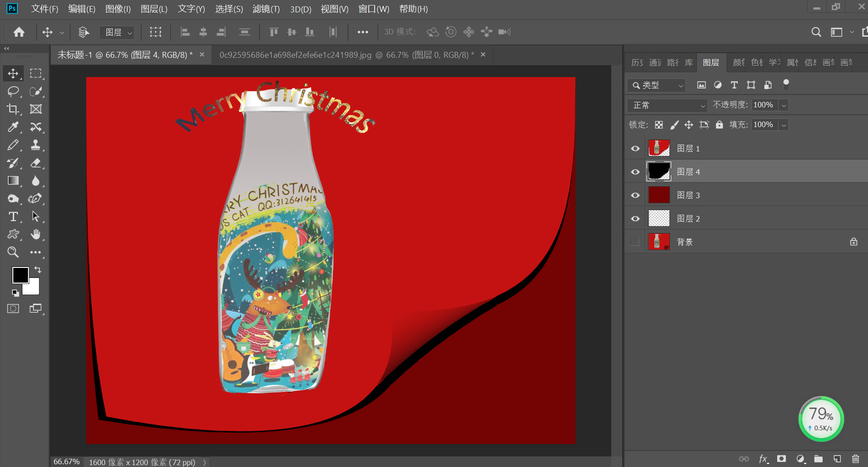Viewport: 868px width, 467px height.
Task: Open blend mode 正常 dropdown
Action: pyautogui.click(x=667, y=106)
